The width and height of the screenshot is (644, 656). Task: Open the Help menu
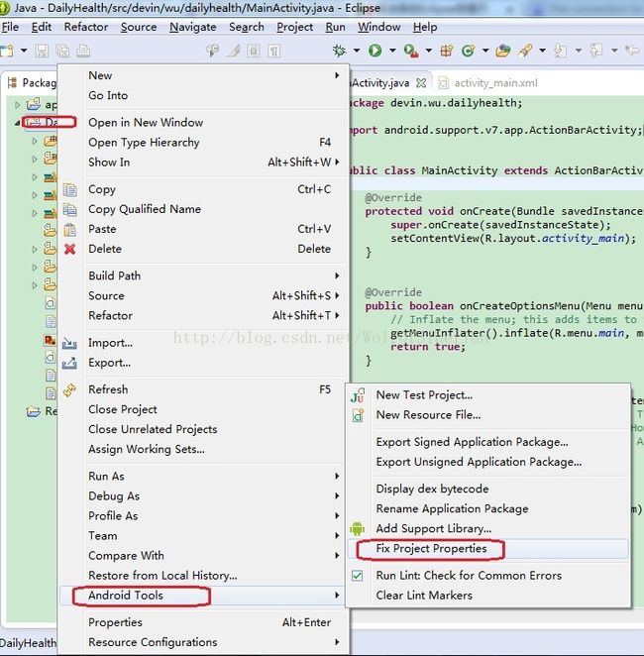coord(425,27)
